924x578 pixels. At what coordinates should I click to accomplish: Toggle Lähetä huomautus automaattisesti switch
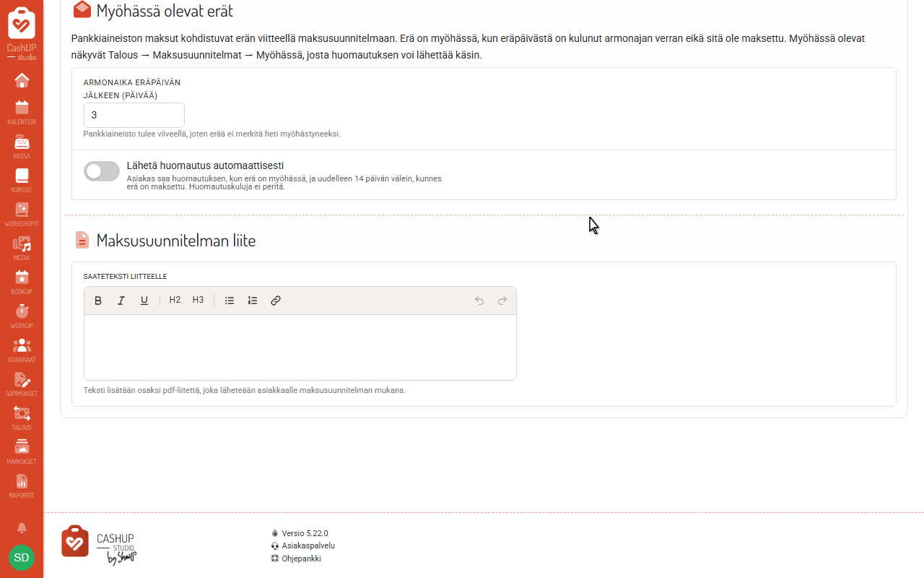(x=102, y=171)
